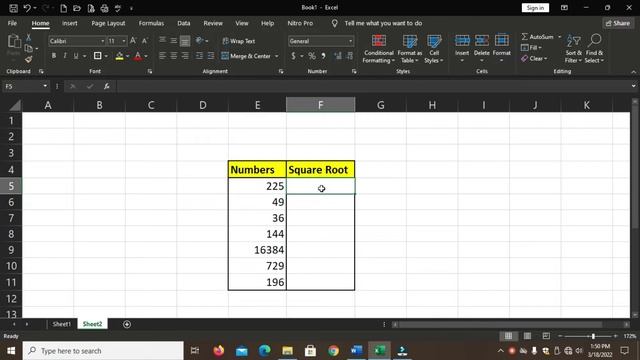
Task: Toggle Bold formatting
Action: point(53,56)
